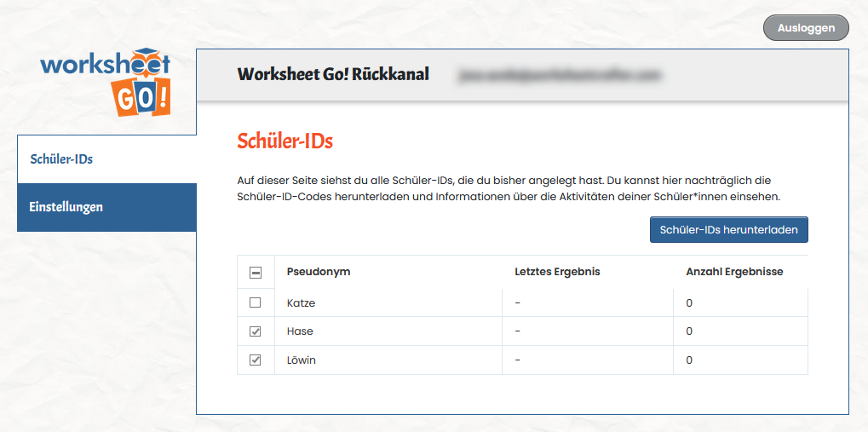Sort by the Pseudonym column header
The image size is (868, 432).
click(319, 272)
